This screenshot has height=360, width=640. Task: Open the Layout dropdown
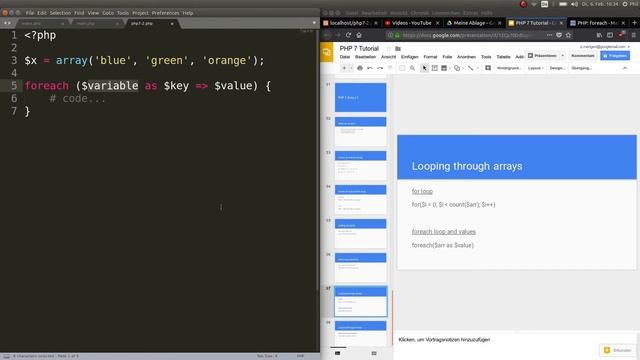[x=536, y=68]
